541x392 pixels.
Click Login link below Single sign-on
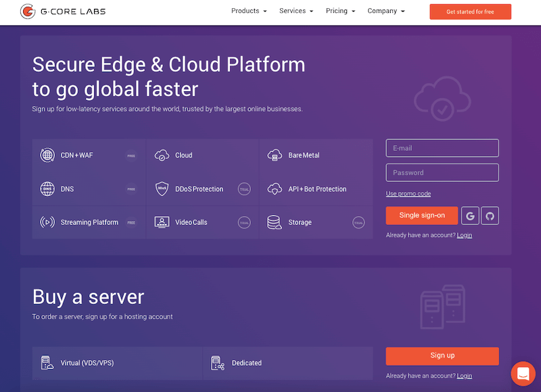coord(465,235)
